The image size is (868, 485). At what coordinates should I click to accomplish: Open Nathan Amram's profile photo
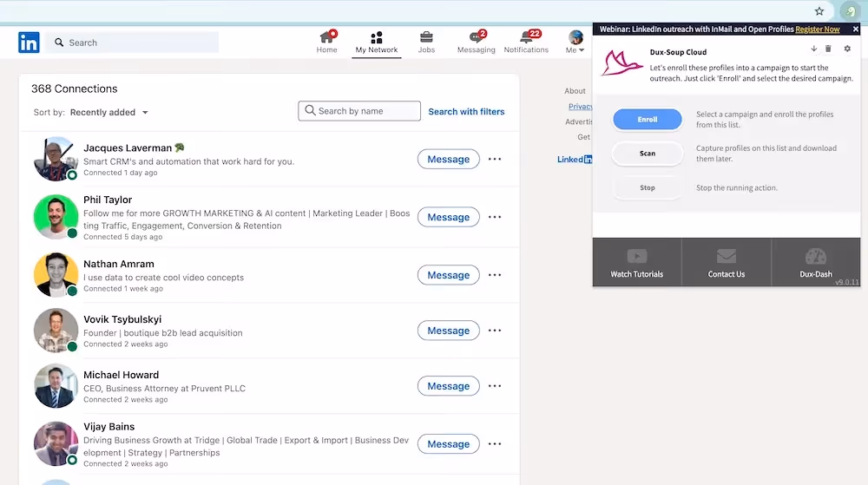56,275
